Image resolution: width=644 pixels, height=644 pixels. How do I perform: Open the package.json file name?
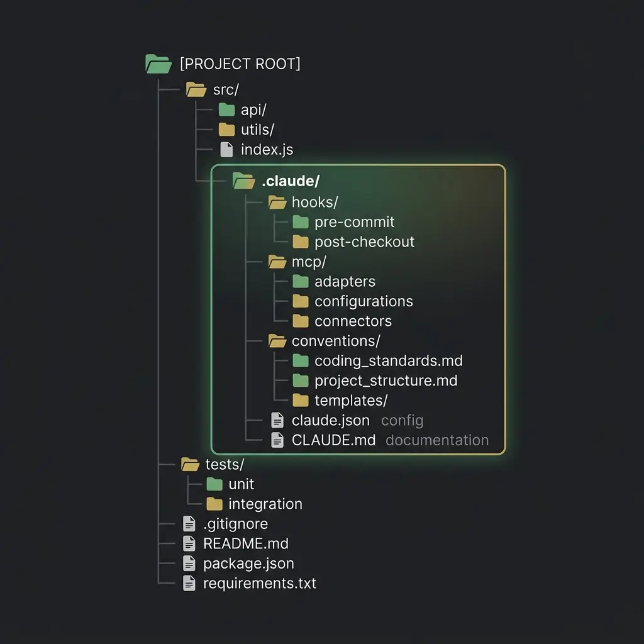tap(248, 564)
